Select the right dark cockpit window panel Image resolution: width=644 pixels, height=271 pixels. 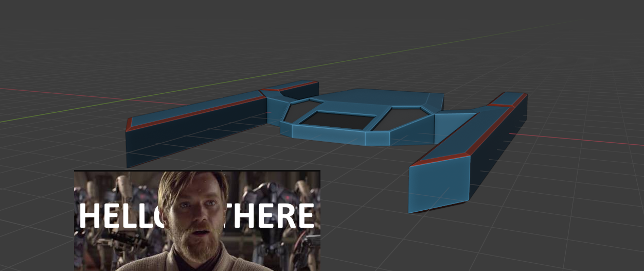[404, 118]
